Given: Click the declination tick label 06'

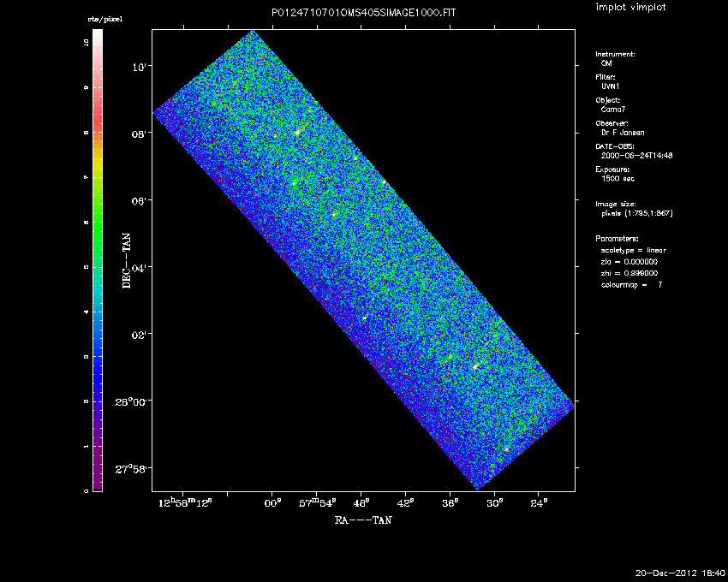Looking at the screenshot, I should click(x=139, y=201).
